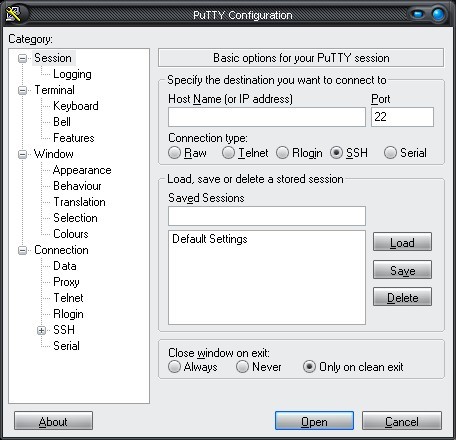Click the PuTTY icon in the title bar
Viewport: 456px width, 440px height.
(13, 13)
